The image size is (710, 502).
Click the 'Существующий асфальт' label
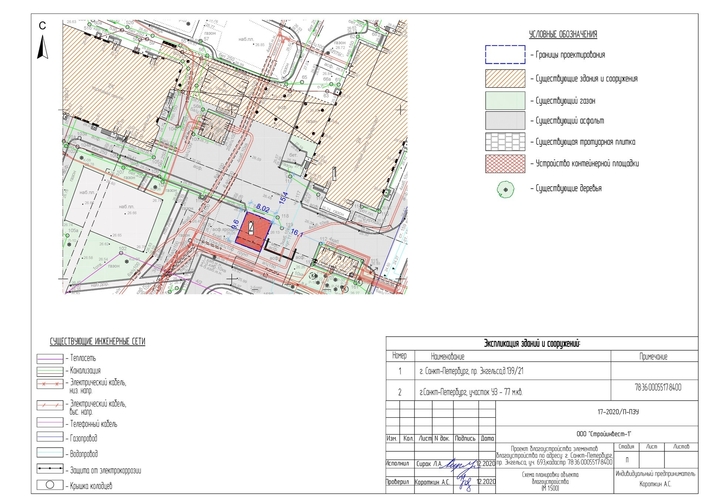pyautogui.click(x=570, y=121)
